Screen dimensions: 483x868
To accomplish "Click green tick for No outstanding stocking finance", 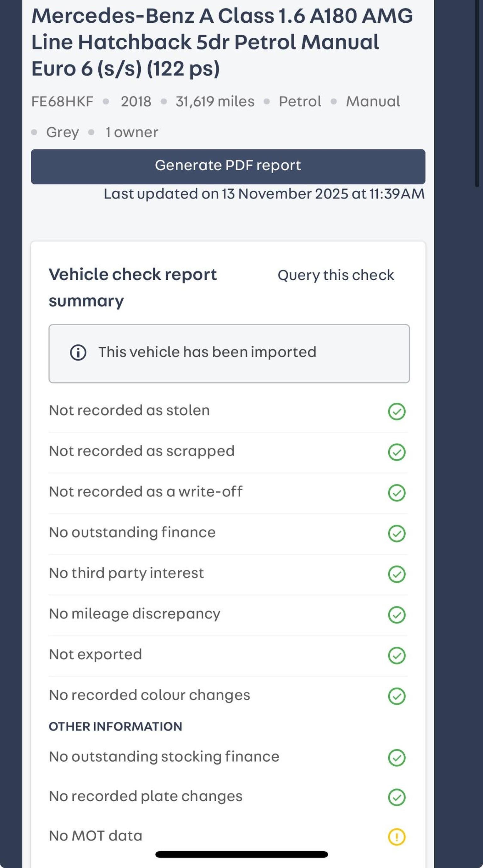I will [397, 758].
